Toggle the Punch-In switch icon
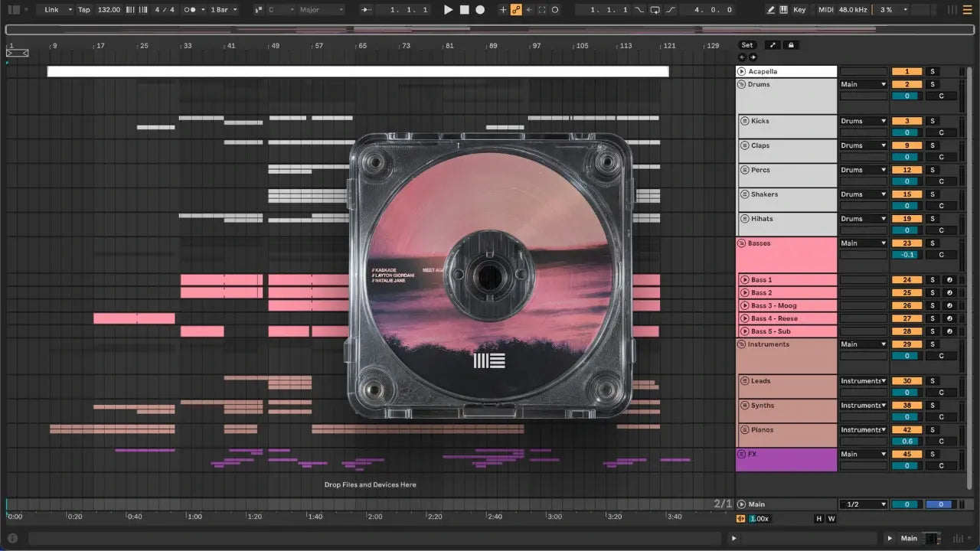The image size is (980, 551). tap(639, 10)
